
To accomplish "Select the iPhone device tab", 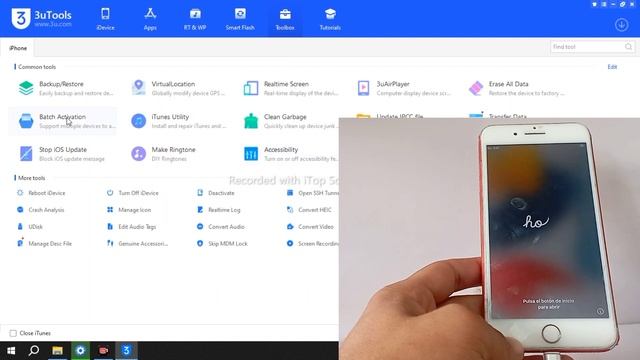I will point(18,48).
